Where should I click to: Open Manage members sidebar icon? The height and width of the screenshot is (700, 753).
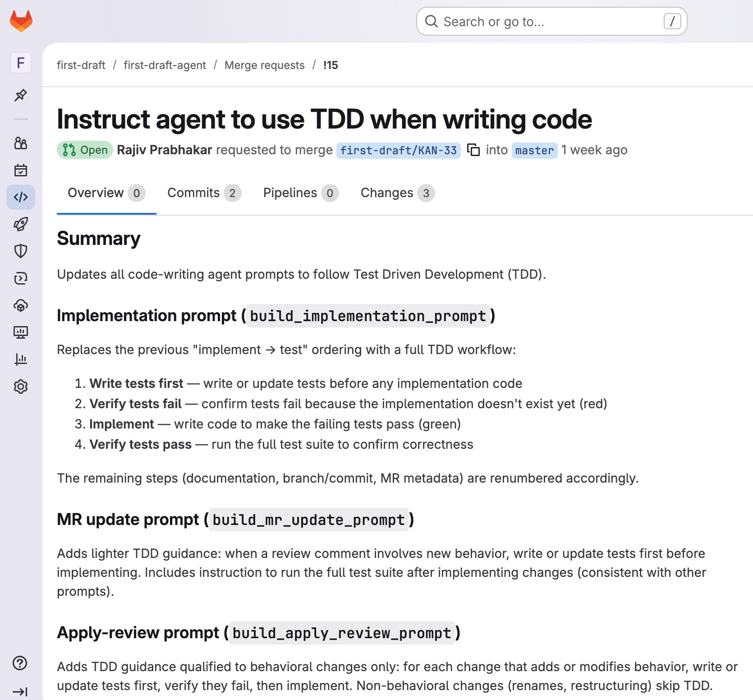(21, 143)
